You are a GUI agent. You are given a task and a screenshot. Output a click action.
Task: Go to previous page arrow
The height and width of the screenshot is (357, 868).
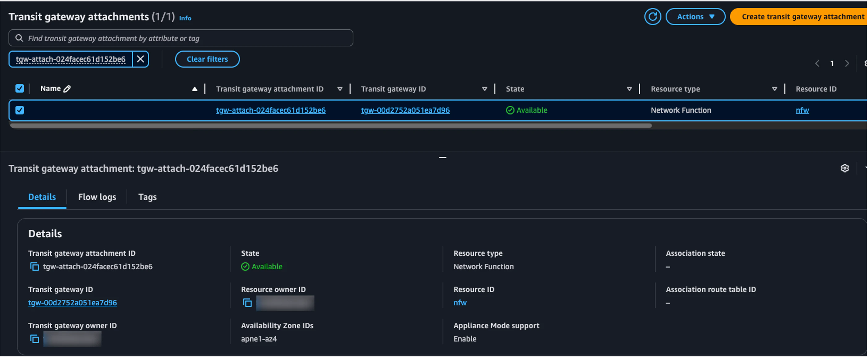817,63
